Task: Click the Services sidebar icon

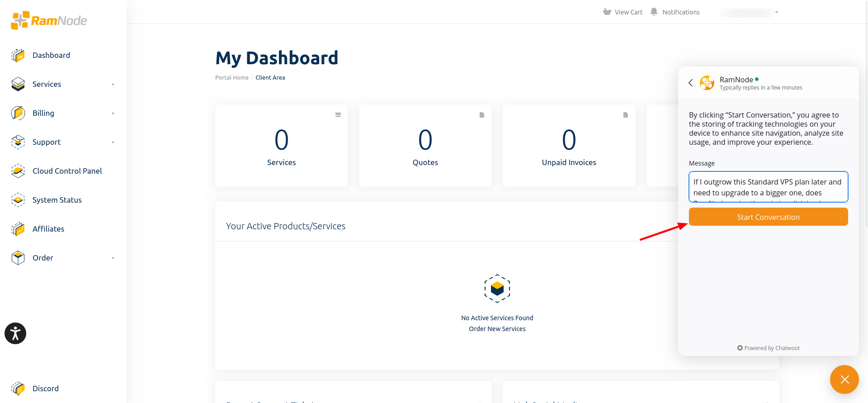Action: coord(18,84)
